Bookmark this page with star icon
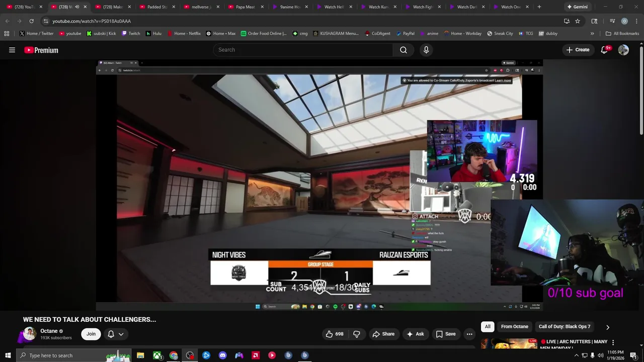The image size is (644, 362). coord(578,21)
